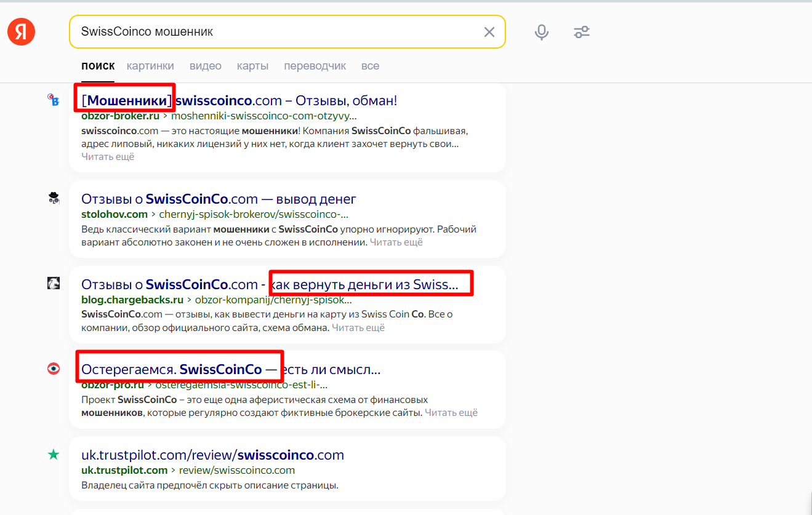
Task: Expand Читать ещё under the obzor-broker.ru snippet
Action: coord(108,157)
